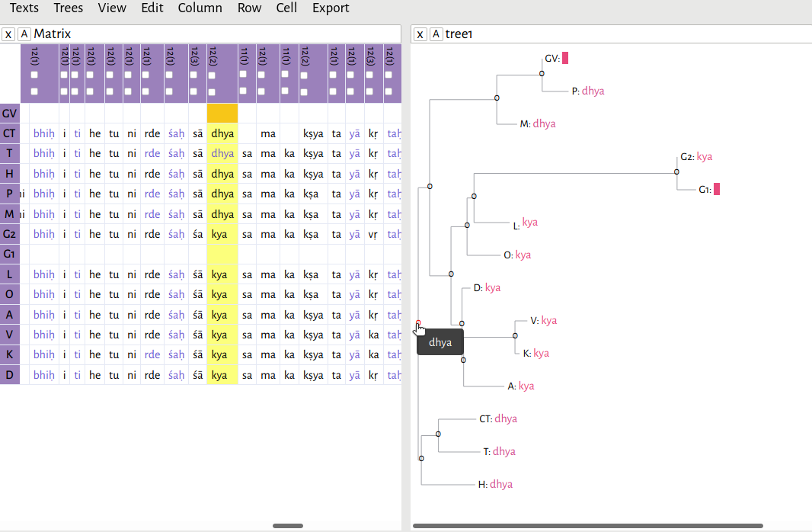The height and width of the screenshot is (532, 812).
Task: Click the G2 row header in the Matrix
Action: click(9, 234)
